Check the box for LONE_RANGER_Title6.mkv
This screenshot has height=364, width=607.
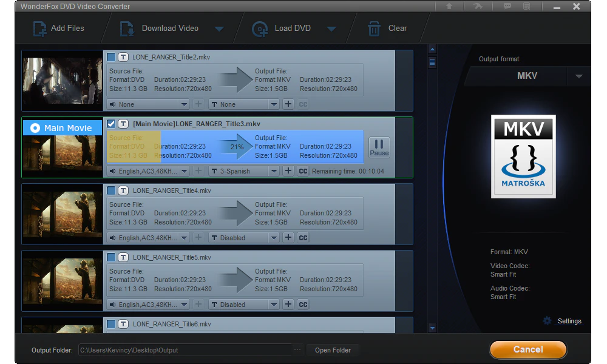pyautogui.click(x=111, y=324)
